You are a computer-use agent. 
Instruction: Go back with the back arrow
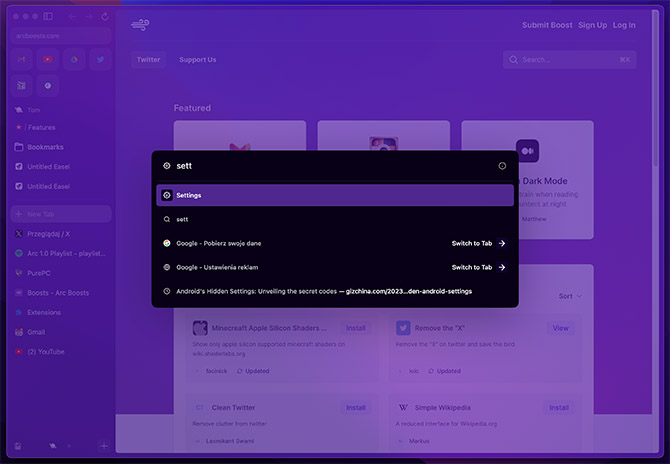[x=72, y=16]
